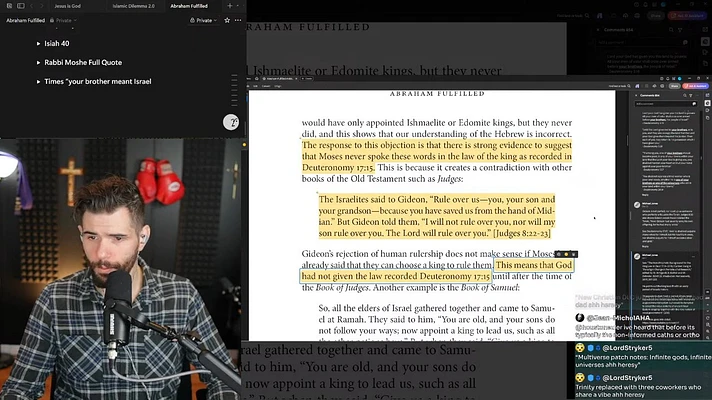Filter comments in background Acrobat panel

tap(680, 30)
